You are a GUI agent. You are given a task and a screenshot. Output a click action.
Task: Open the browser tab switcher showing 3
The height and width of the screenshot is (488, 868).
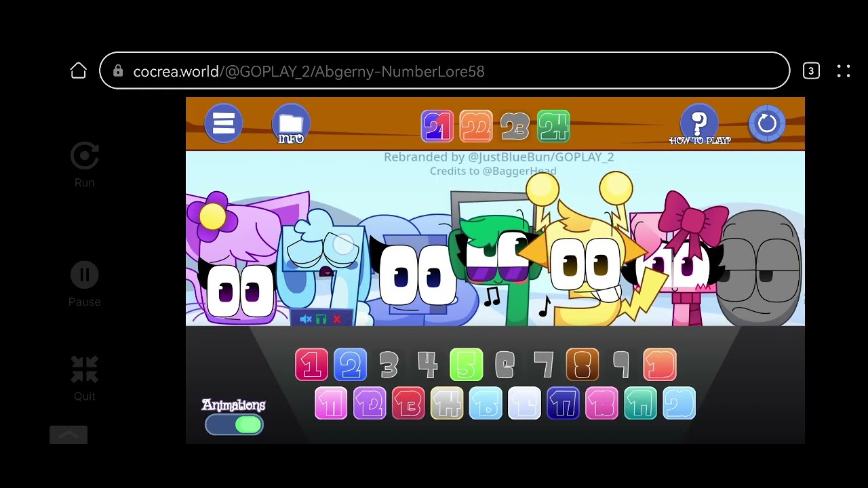pyautogui.click(x=811, y=71)
